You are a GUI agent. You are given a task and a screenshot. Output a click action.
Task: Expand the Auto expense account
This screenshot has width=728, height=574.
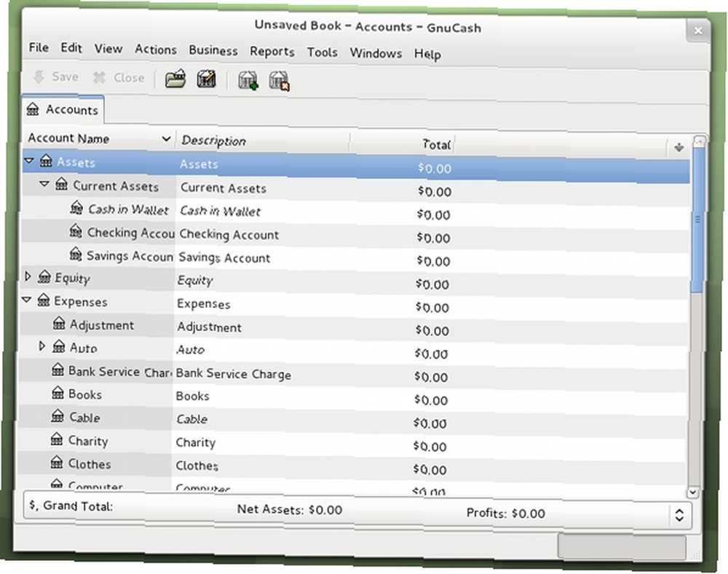tap(41, 346)
